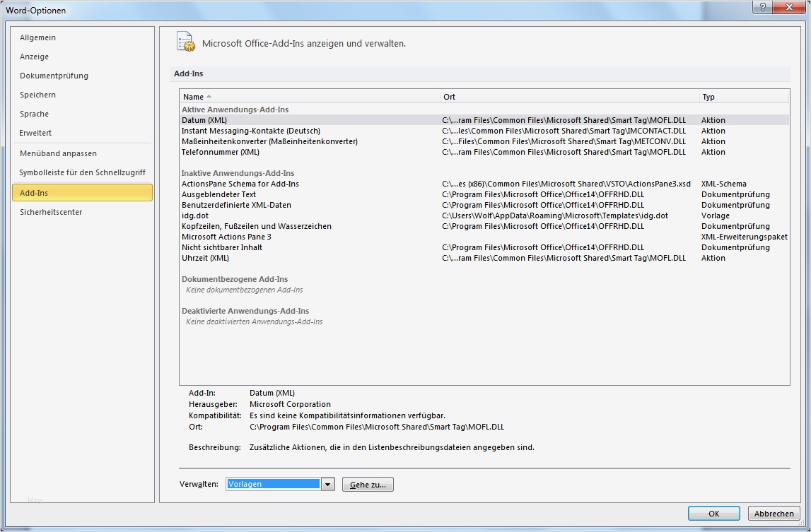Click the Typ column header
Image resolution: width=811 pixels, height=532 pixels.
point(708,96)
